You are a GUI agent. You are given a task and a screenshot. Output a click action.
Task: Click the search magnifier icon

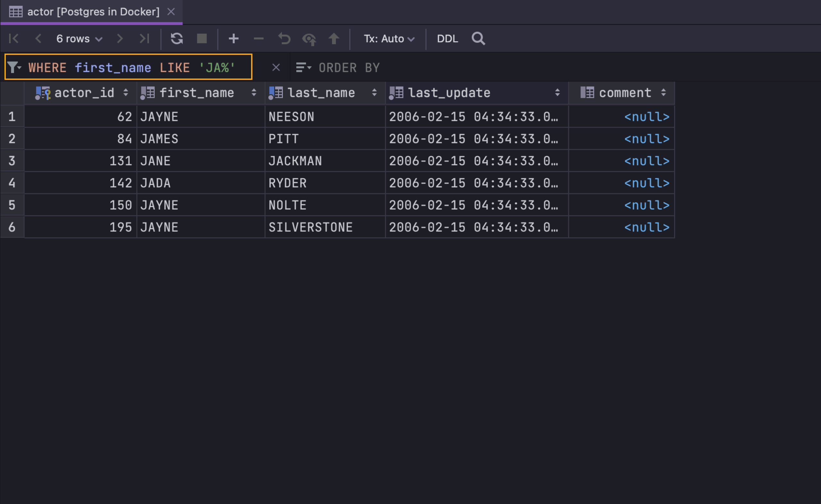[x=478, y=39]
